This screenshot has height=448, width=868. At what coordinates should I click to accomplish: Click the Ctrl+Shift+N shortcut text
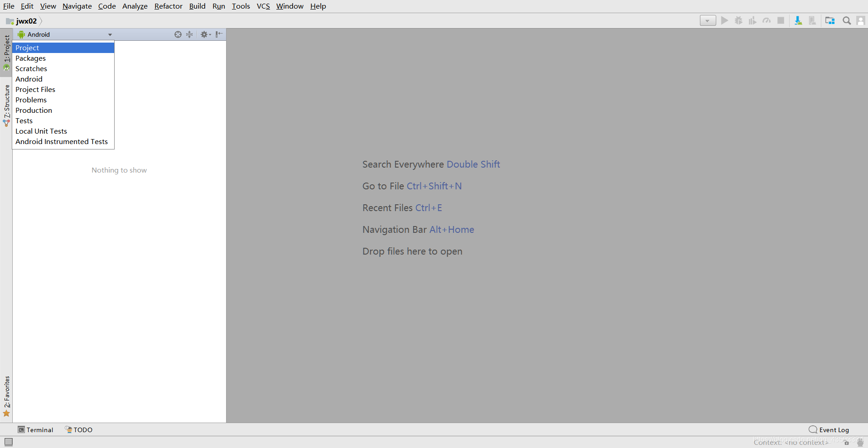434,186
